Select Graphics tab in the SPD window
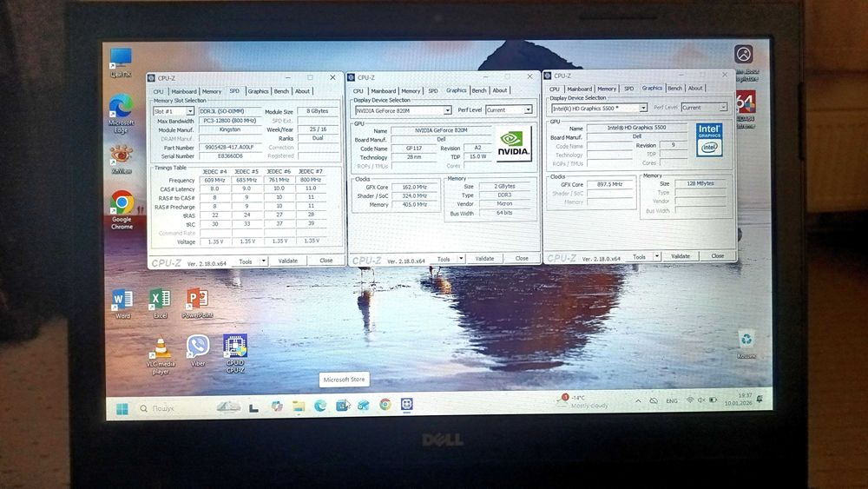The image size is (868, 489). [x=258, y=91]
